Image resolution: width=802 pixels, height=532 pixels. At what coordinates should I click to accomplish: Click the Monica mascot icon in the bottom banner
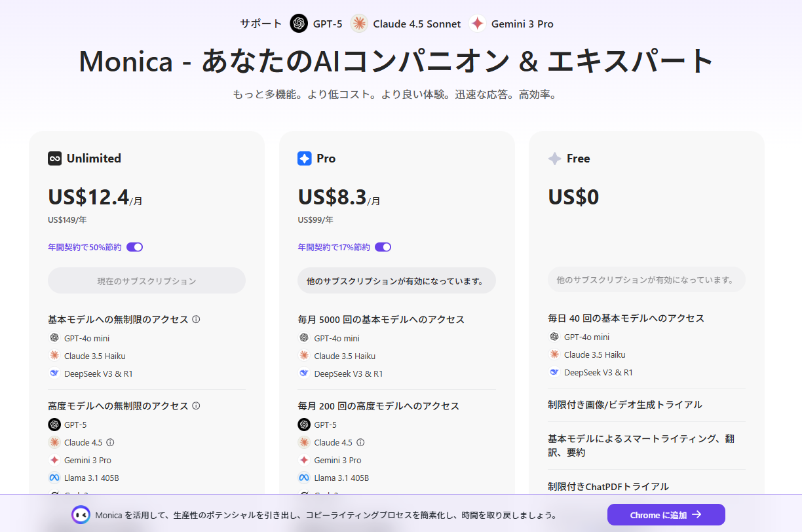click(81, 515)
